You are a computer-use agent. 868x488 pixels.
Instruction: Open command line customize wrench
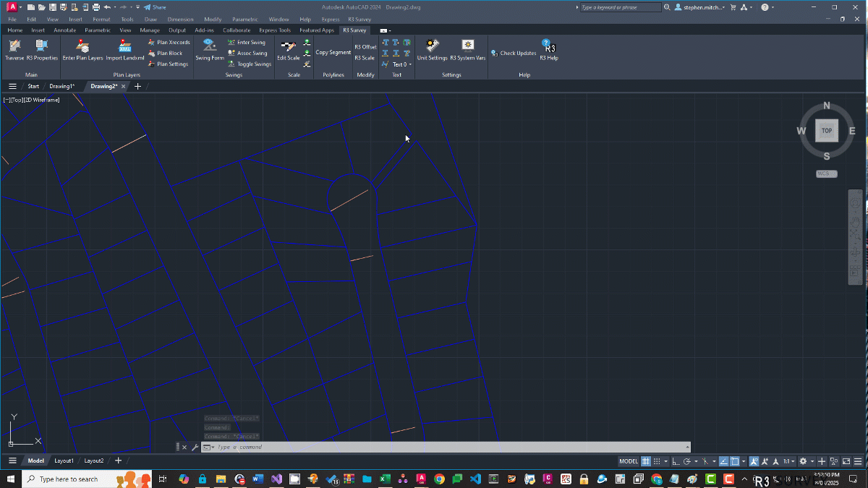point(195,447)
